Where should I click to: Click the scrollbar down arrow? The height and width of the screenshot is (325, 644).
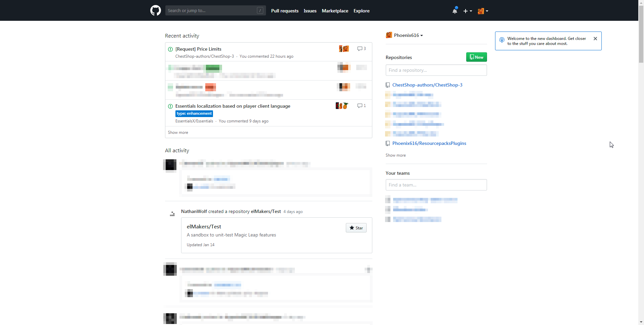point(641,322)
